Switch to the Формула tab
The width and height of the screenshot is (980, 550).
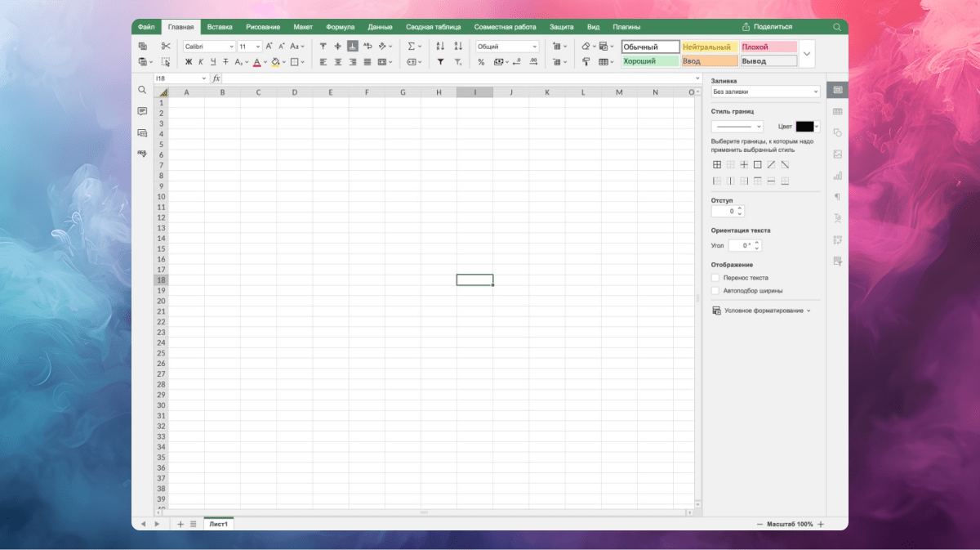click(x=340, y=27)
